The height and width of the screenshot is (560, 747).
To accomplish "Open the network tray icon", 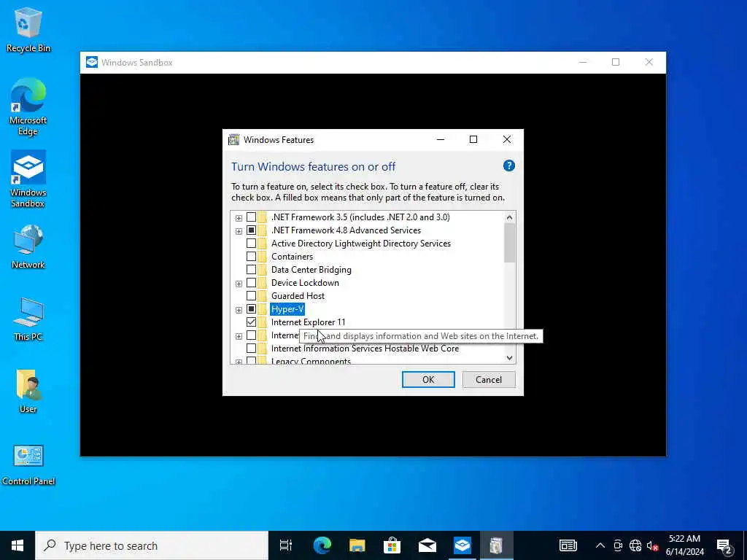I will pos(635,545).
